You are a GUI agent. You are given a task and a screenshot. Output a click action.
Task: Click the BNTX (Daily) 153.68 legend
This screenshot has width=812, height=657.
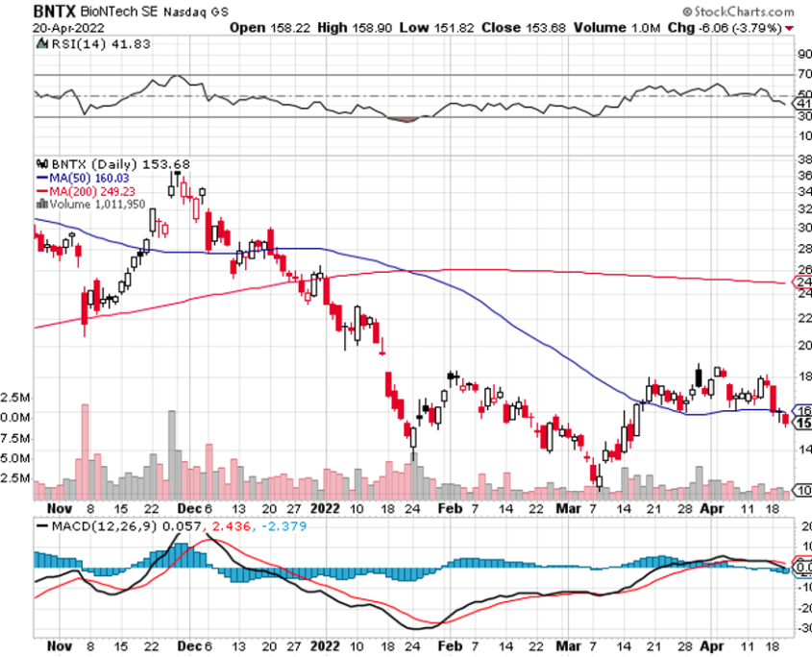tap(121, 164)
